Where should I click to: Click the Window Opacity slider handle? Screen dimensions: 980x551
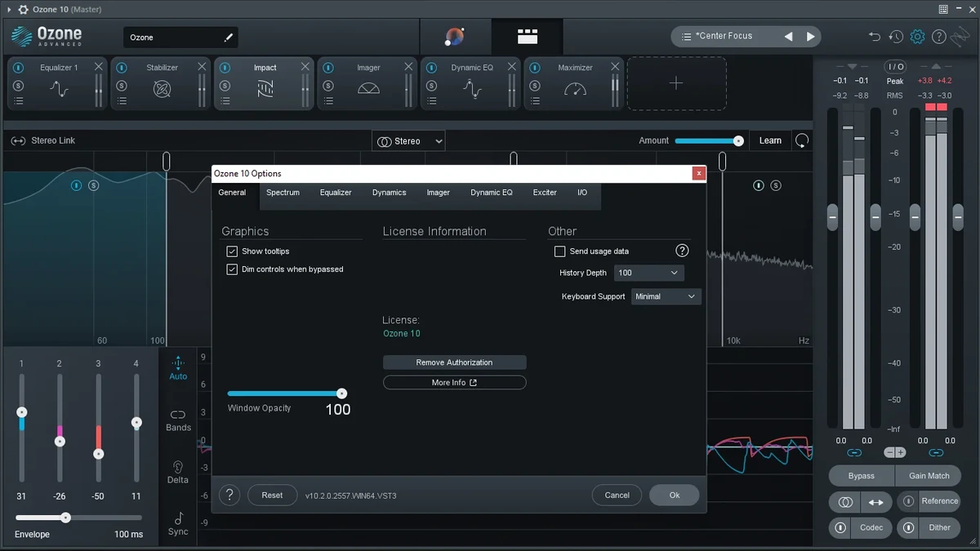[341, 393]
